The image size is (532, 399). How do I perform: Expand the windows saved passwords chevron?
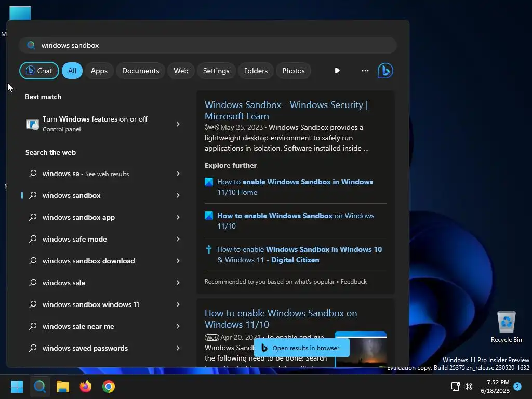pyautogui.click(x=178, y=348)
